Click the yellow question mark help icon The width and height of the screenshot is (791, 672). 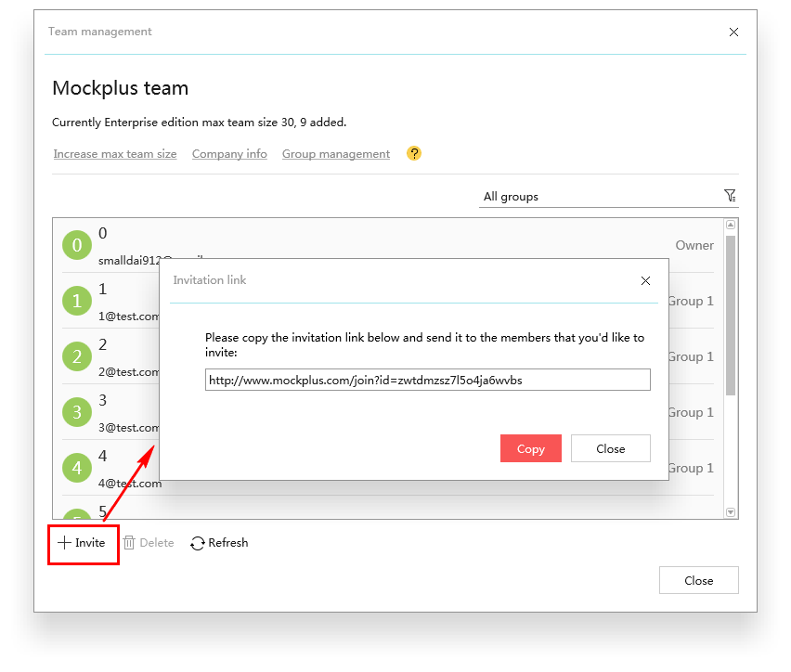(x=414, y=153)
